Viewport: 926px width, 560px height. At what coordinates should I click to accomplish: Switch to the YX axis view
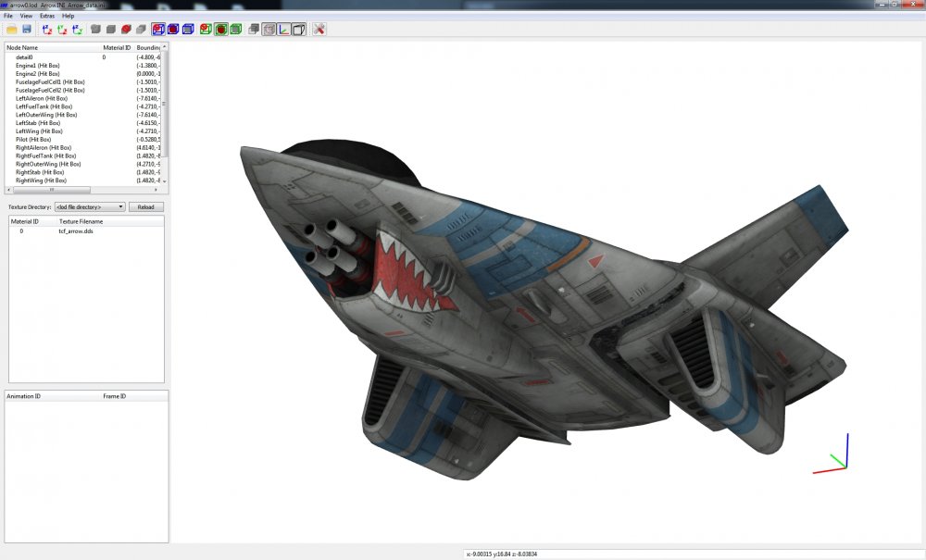point(62,29)
